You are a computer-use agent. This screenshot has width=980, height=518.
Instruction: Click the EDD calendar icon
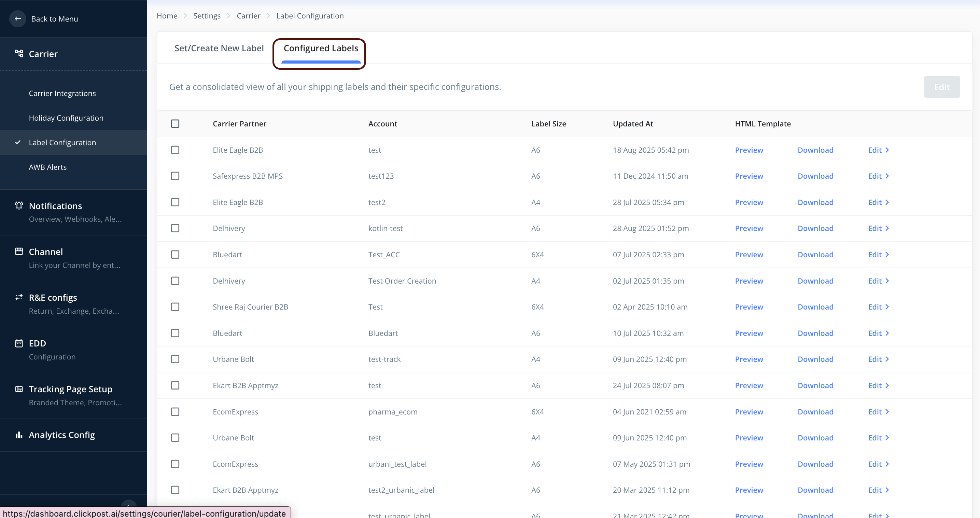click(x=19, y=343)
